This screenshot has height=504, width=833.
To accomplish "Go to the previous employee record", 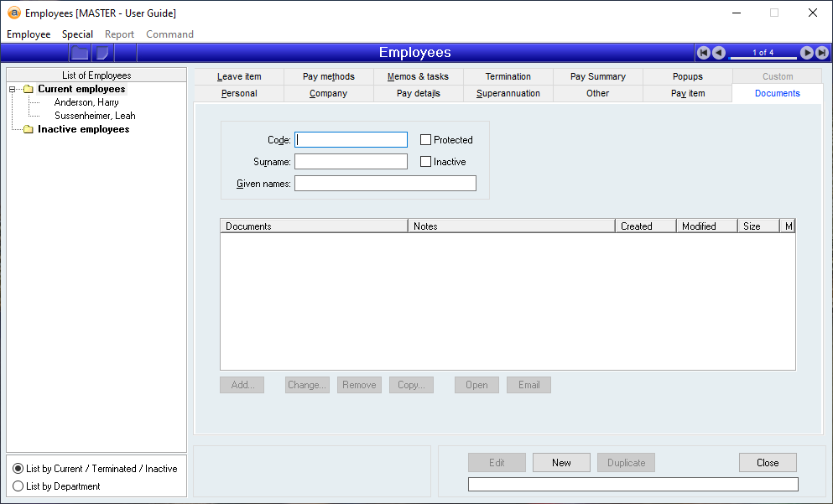I will point(719,53).
